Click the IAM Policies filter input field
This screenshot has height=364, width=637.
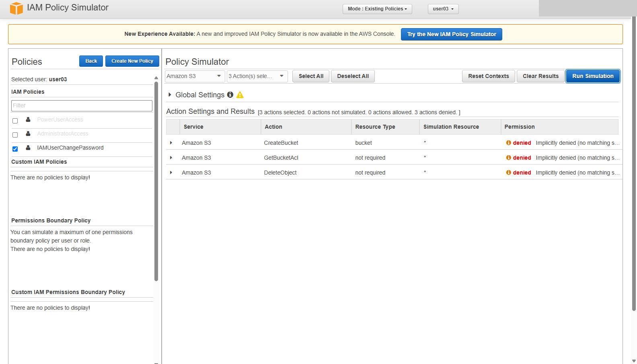click(82, 105)
